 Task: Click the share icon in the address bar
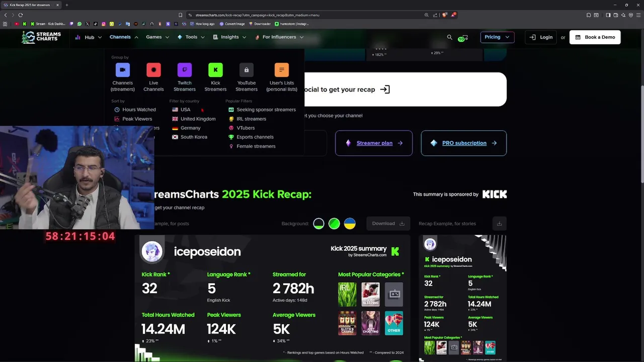[x=435, y=15]
